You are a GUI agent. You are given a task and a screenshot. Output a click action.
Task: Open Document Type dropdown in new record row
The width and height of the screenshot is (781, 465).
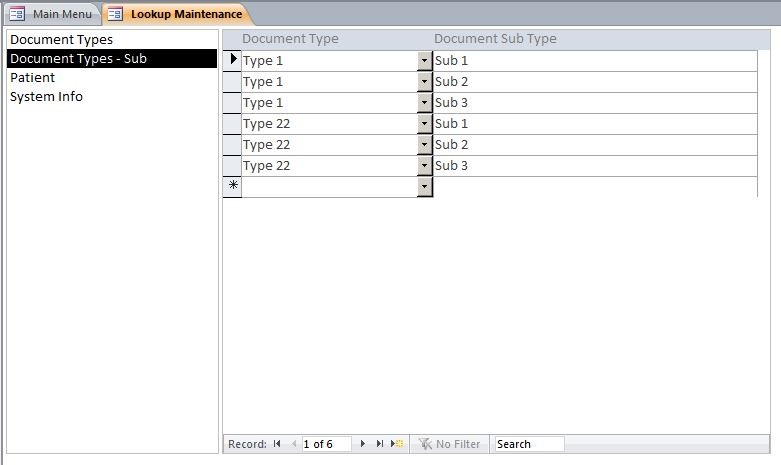[424, 187]
